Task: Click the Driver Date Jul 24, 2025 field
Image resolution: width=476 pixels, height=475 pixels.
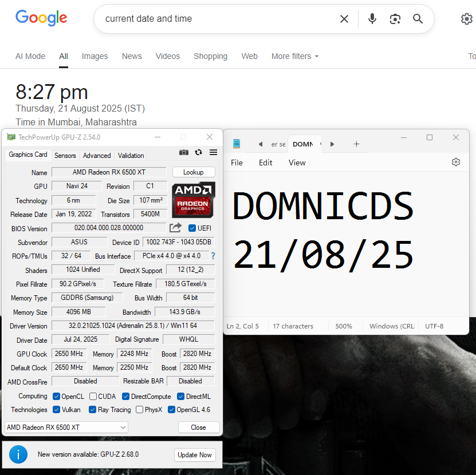Action: point(80,339)
